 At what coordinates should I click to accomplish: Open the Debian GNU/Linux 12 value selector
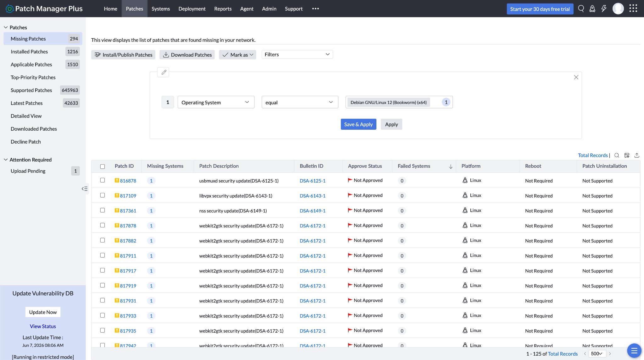399,102
